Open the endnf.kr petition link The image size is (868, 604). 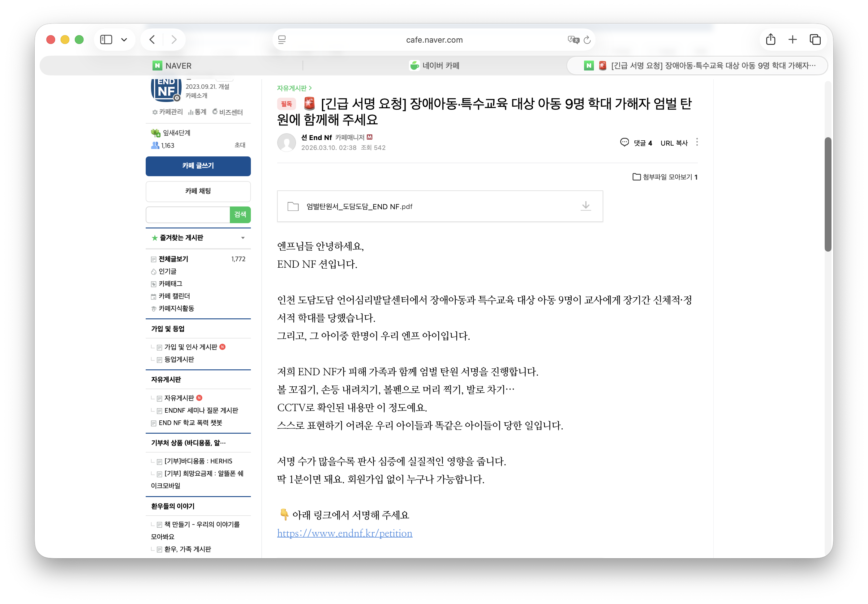tap(344, 533)
